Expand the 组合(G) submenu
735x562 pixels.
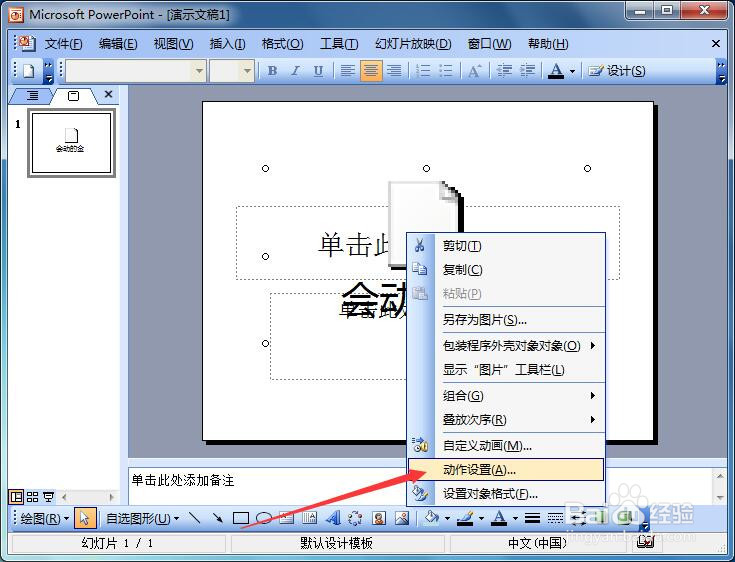[506, 396]
